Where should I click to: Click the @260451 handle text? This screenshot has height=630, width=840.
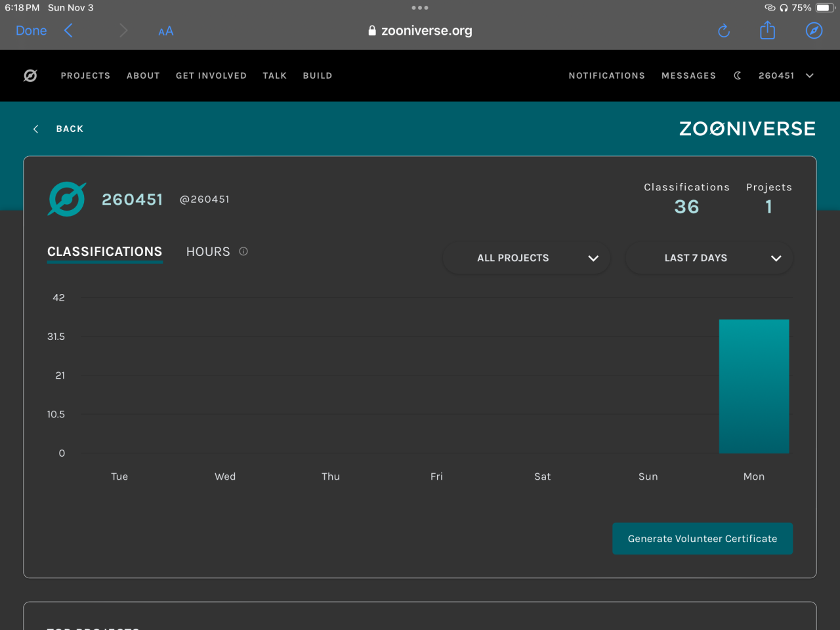pyautogui.click(x=205, y=199)
